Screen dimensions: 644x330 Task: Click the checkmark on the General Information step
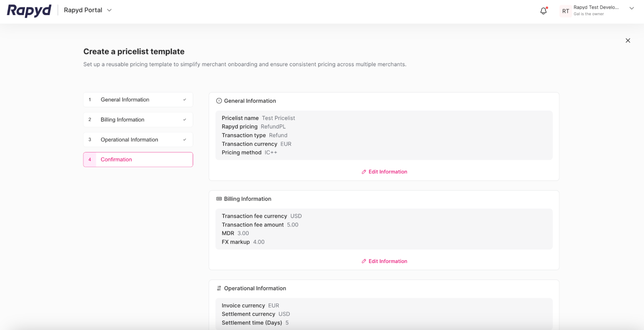[x=184, y=99]
